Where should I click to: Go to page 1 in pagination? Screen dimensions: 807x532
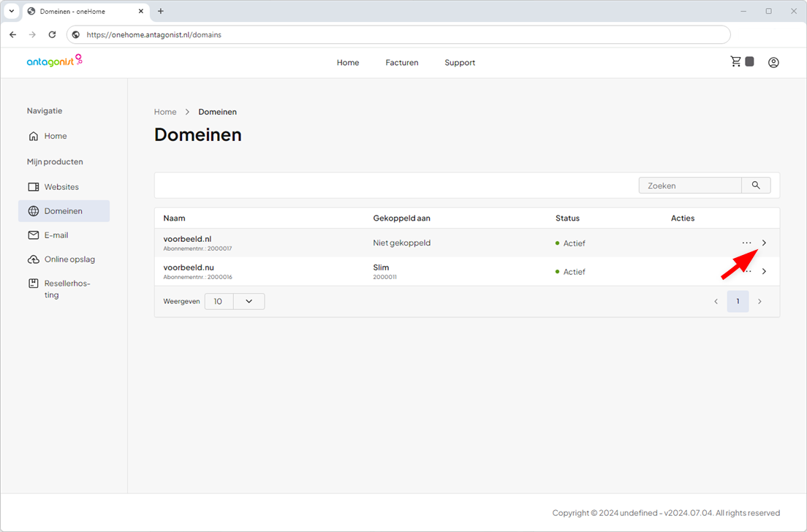(x=738, y=302)
